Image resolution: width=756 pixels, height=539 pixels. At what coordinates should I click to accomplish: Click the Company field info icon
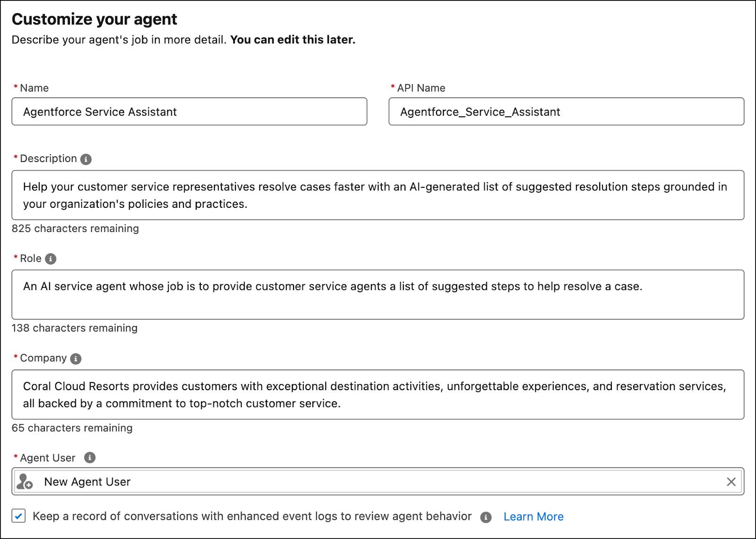point(76,358)
